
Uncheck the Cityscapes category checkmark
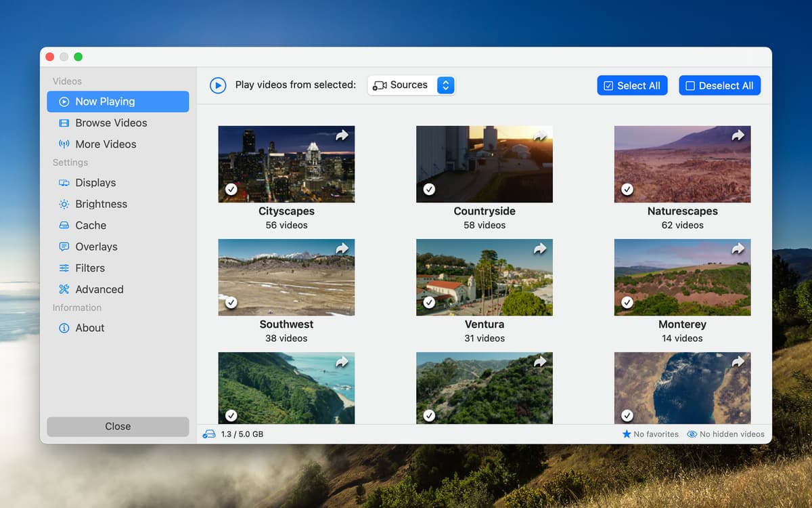[231, 190]
